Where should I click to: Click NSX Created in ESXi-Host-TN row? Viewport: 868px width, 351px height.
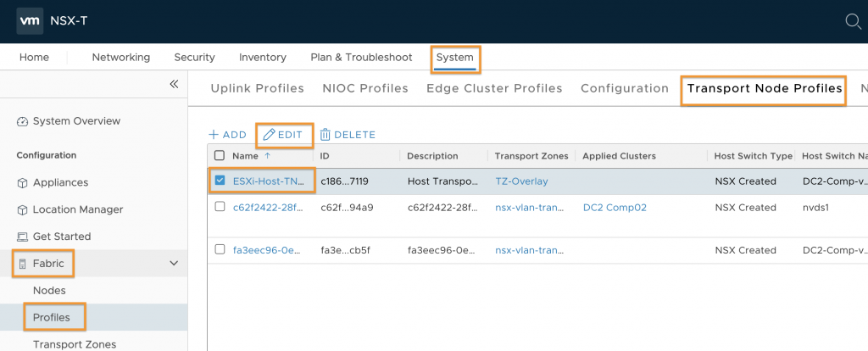[x=746, y=181]
